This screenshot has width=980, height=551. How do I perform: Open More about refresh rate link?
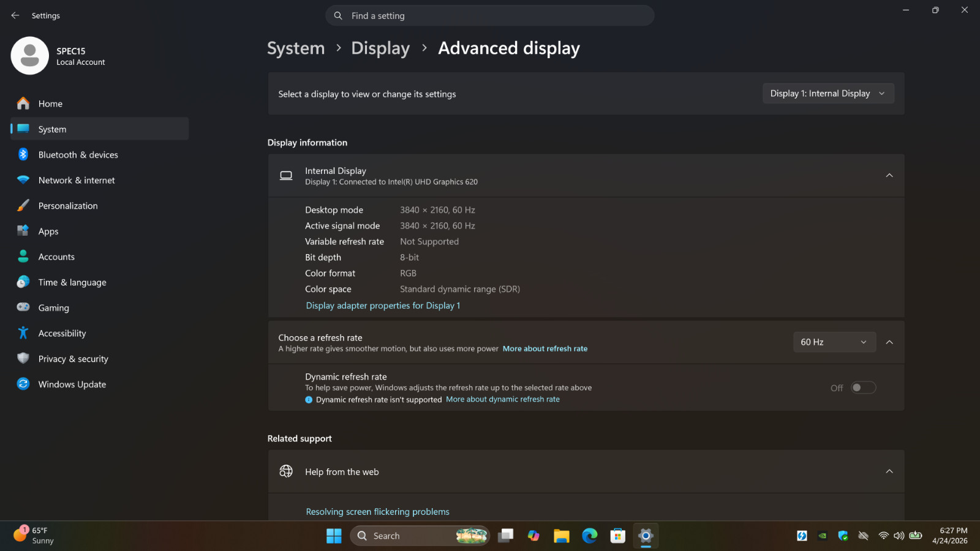tap(545, 349)
